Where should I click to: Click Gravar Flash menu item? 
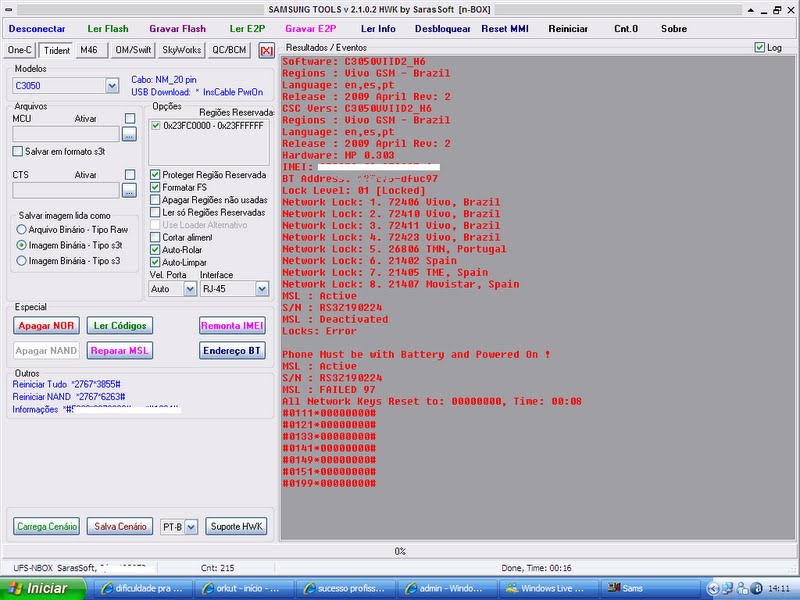[x=178, y=29]
